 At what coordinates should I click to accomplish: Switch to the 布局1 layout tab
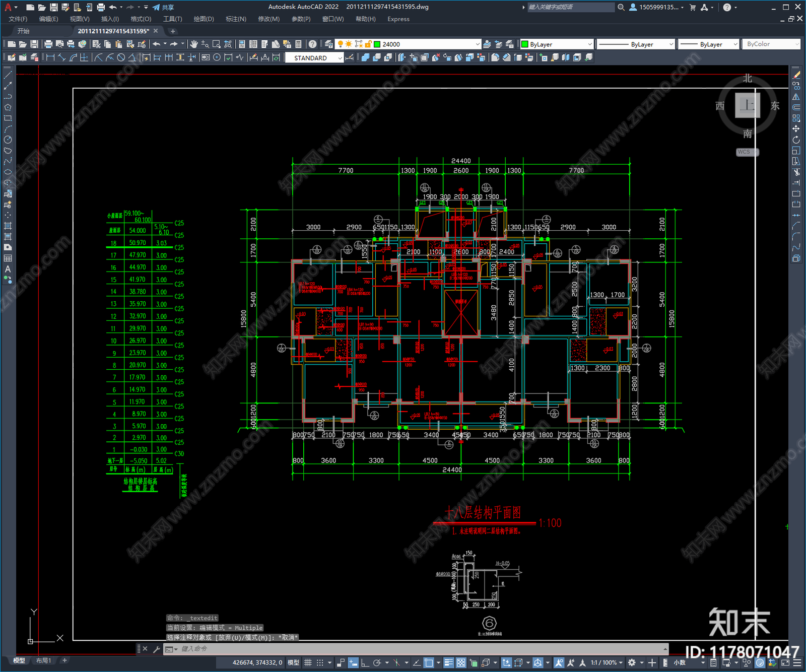click(44, 660)
